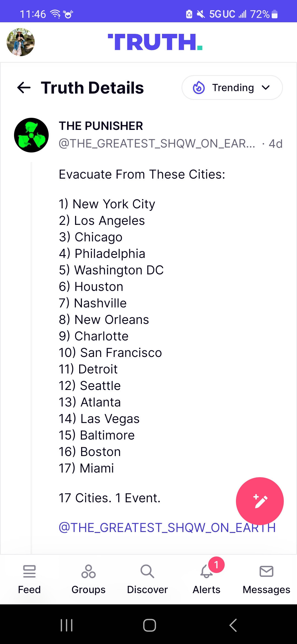The width and height of the screenshot is (297, 644).
Task: Tap the Android recent apps button
Action: [x=67, y=625]
